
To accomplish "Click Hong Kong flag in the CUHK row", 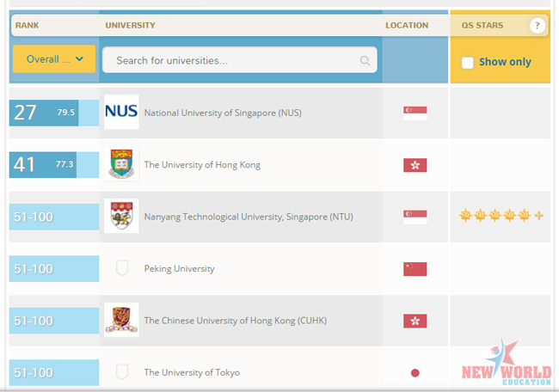I will coord(415,322).
